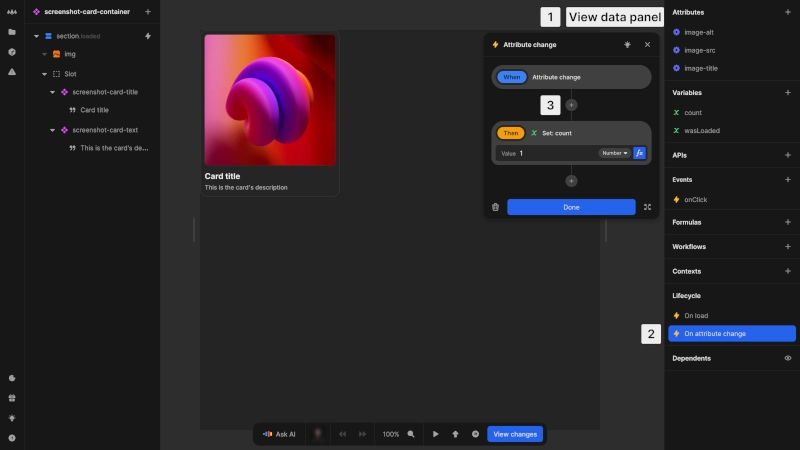Open the Number type dropdown
Screen dimensions: 800x450
tap(614, 153)
